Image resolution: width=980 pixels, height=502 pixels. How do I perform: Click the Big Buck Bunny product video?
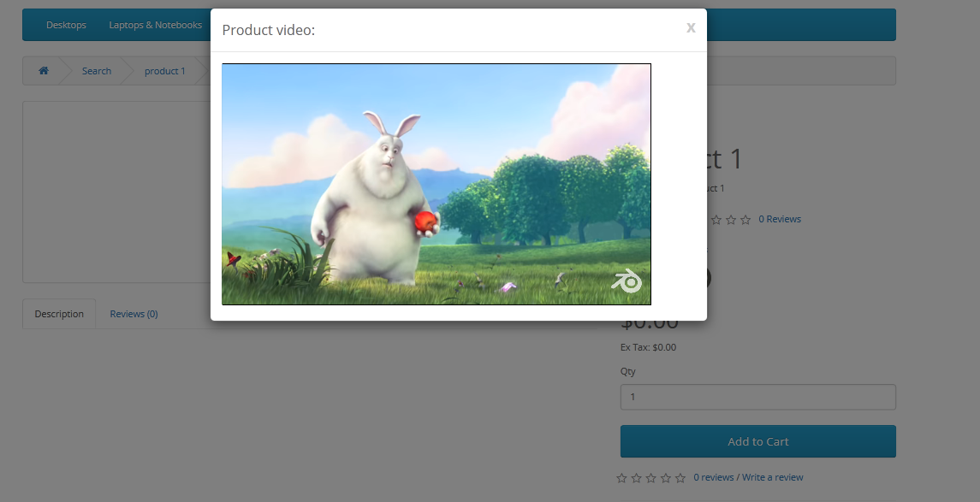[437, 184]
